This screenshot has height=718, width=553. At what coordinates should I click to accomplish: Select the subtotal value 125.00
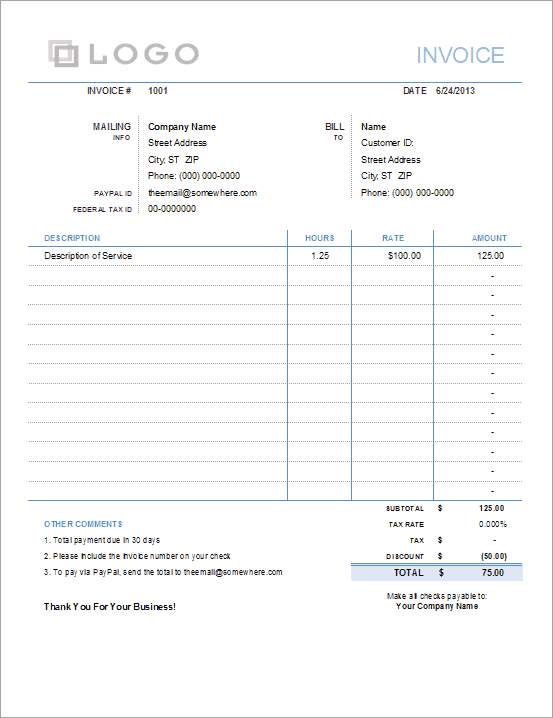pyautogui.click(x=491, y=508)
